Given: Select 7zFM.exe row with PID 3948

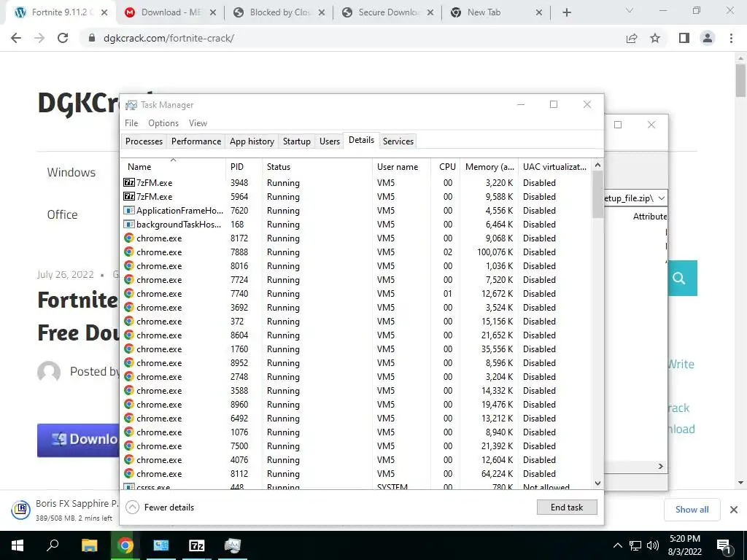Looking at the screenshot, I should [355, 183].
